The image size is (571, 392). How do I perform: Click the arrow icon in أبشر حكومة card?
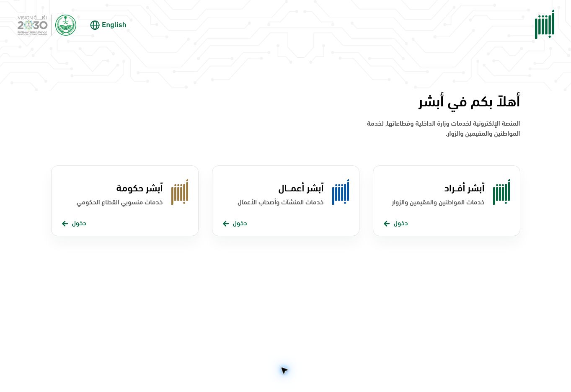pos(65,224)
